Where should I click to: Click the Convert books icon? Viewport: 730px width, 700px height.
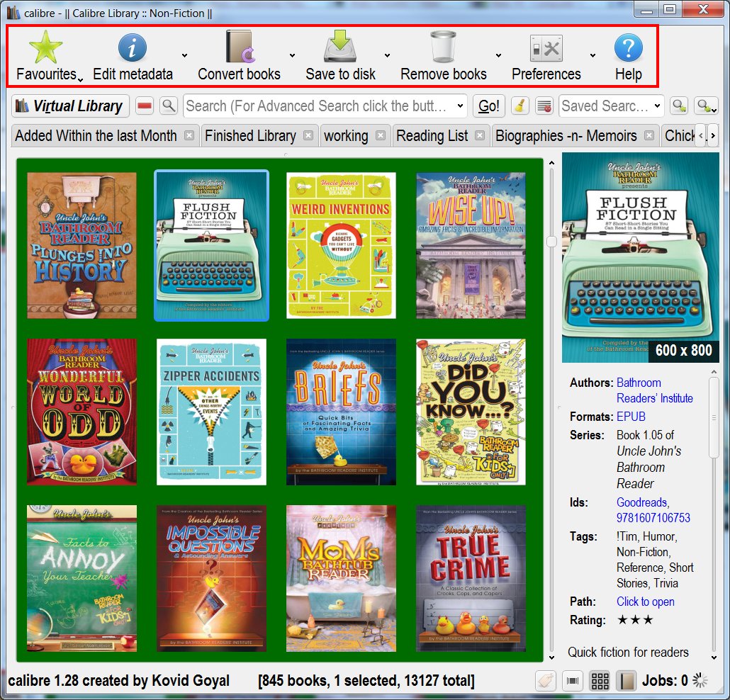pos(241,47)
